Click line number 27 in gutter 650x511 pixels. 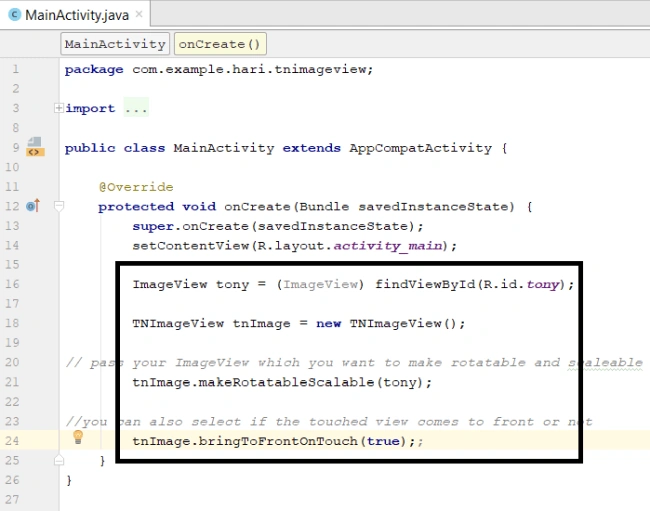click(12, 499)
